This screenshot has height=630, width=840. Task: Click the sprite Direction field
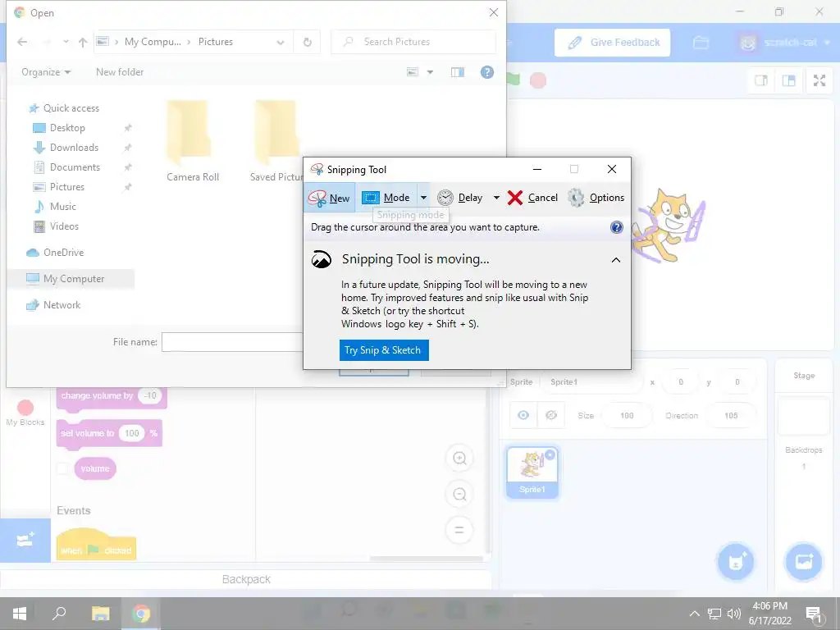tap(731, 416)
